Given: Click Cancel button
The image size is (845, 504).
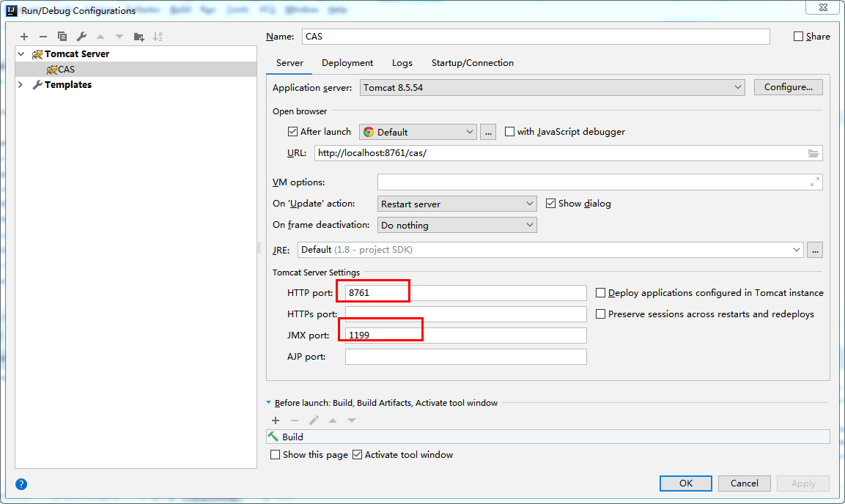Looking at the screenshot, I should [744, 483].
